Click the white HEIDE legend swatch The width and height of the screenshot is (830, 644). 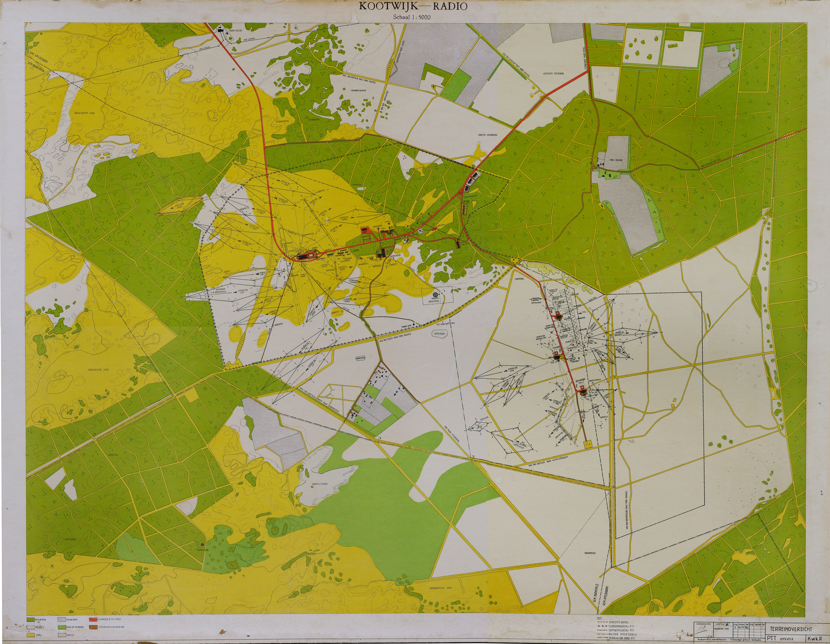[31, 627]
